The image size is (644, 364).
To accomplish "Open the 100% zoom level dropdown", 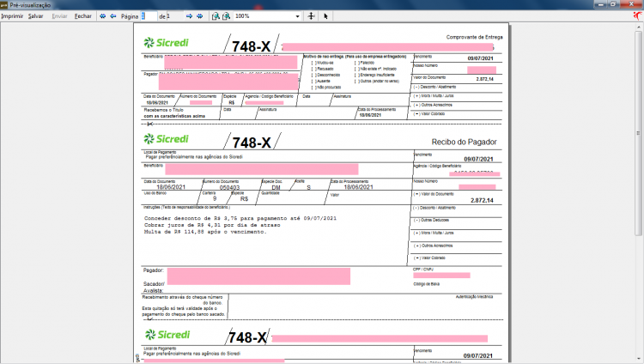I will [x=298, y=16].
